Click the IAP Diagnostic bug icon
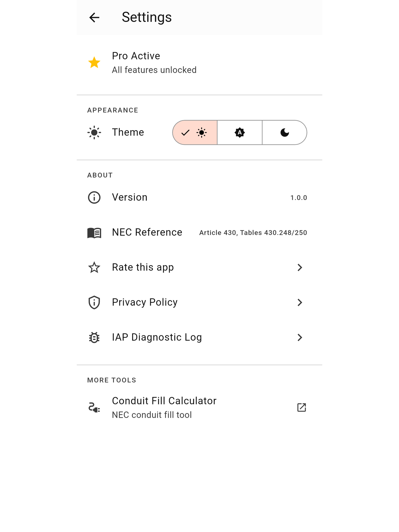This screenshot has width=399, height=532. [x=94, y=338]
